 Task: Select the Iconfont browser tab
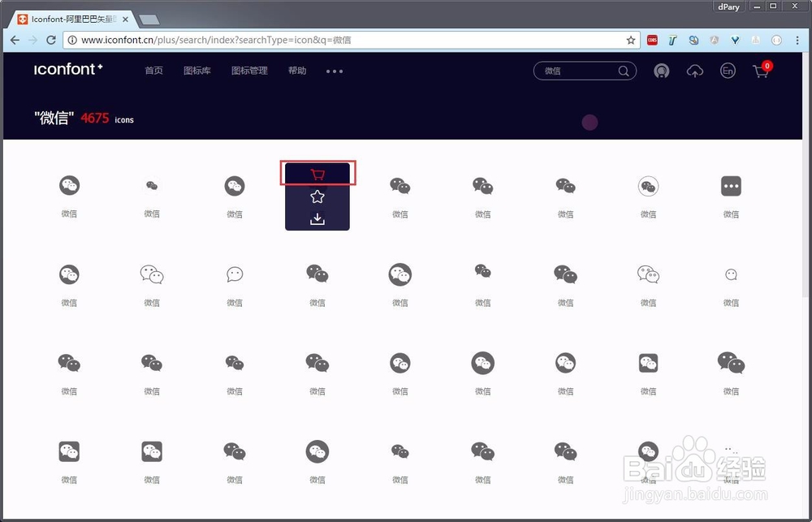tap(72, 19)
